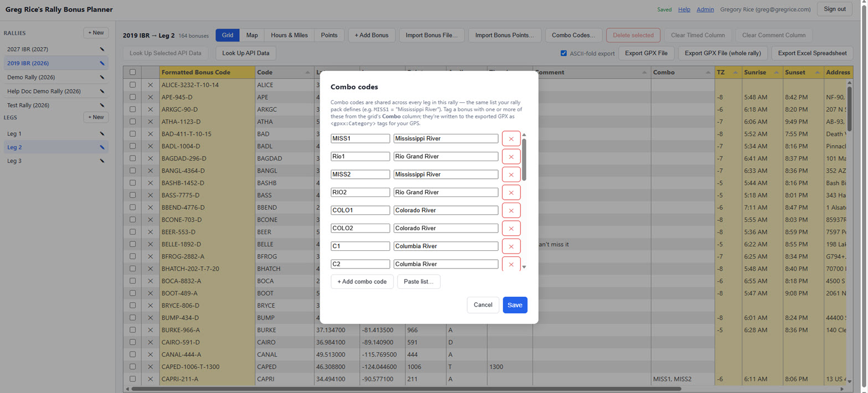The height and width of the screenshot is (393, 868).
Task: Edit the Rio Grand River description for Rio1
Action: 446,157
